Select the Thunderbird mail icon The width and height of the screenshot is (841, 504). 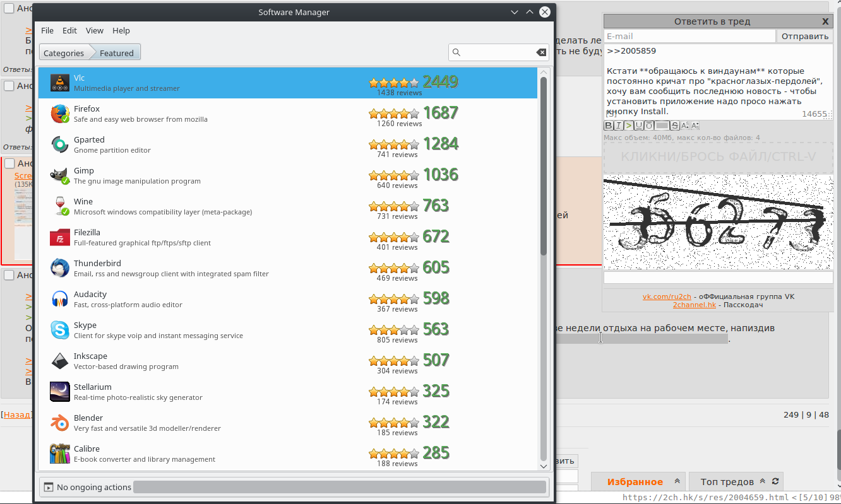click(60, 269)
